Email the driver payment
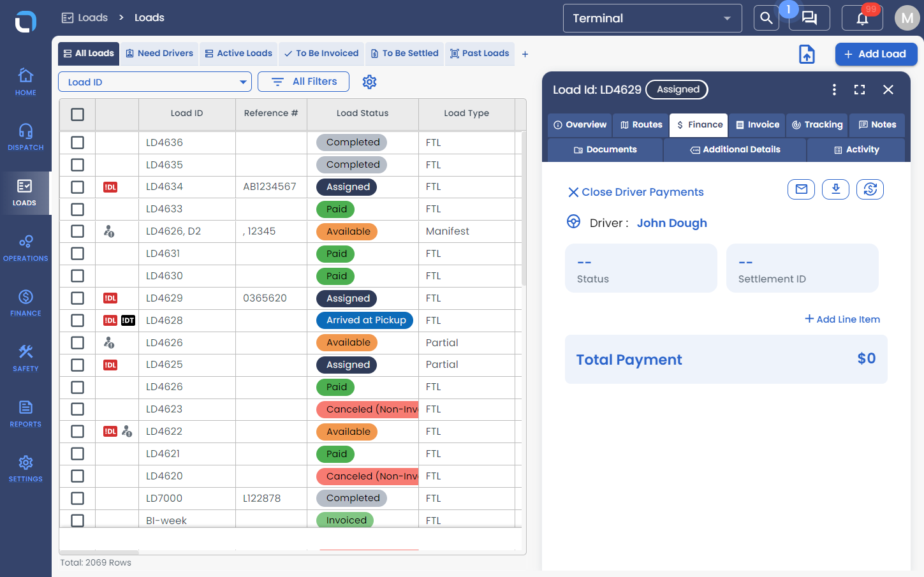 [801, 189]
